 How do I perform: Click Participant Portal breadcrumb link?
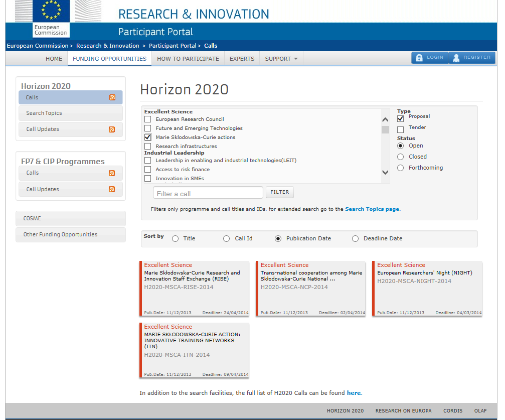(173, 46)
